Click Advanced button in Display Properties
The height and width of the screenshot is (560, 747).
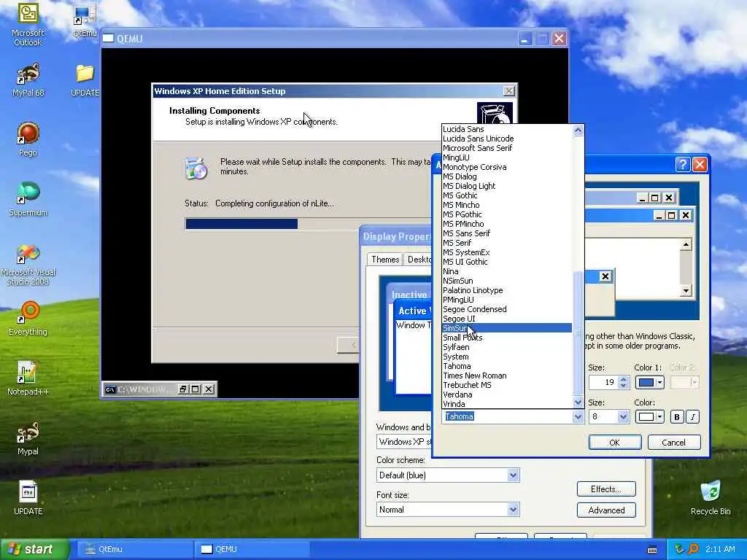[x=606, y=510]
